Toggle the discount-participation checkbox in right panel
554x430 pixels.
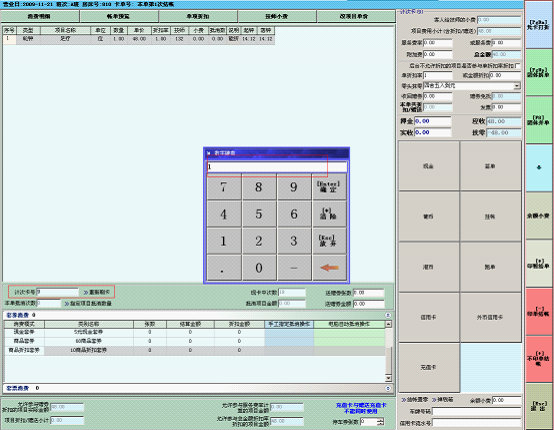[x=518, y=66]
